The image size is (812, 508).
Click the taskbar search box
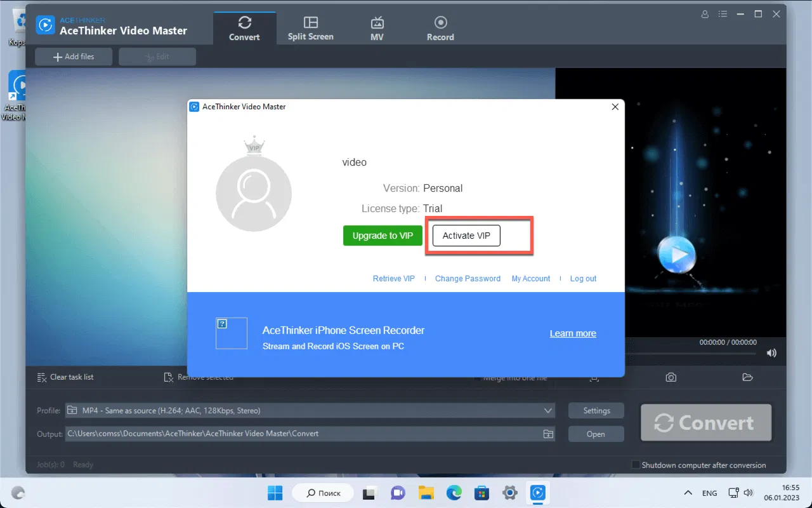(324, 493)
